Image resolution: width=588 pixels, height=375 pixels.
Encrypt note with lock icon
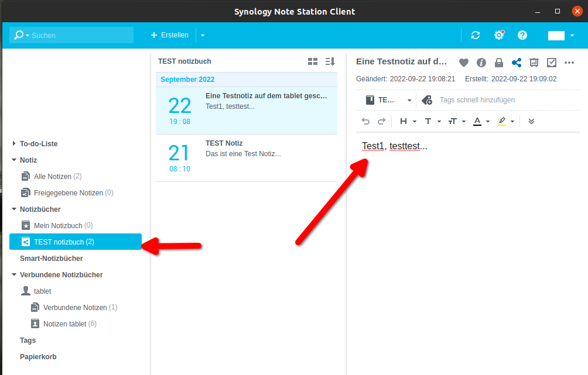coord(499,63)
